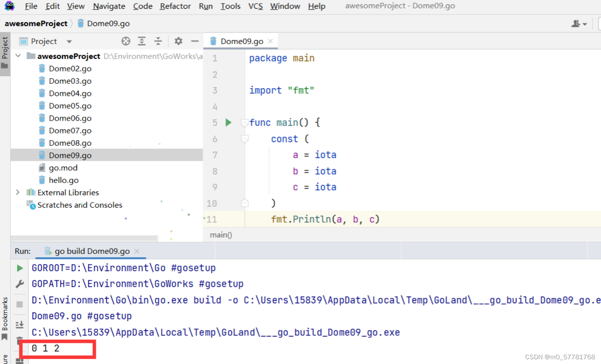Image resolution: width=601 pixels, height=364 pixels.
Task: Open the Help menu
Action: [317, 6]
